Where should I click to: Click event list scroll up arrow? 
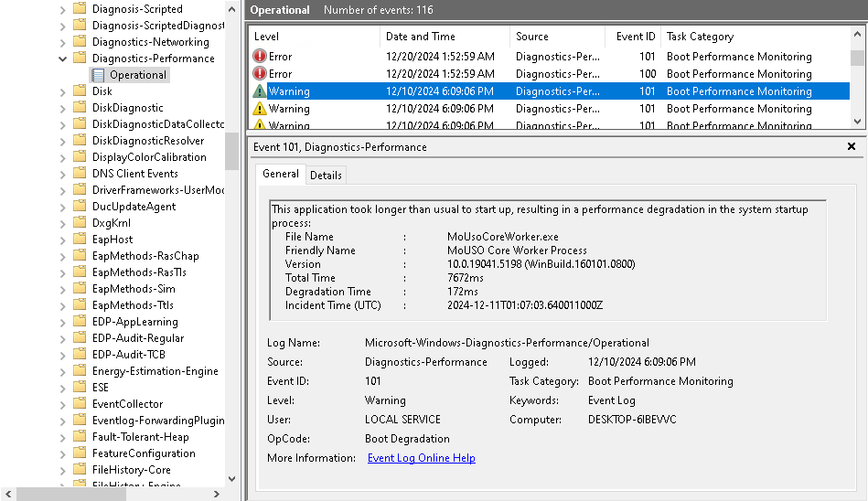point(858,35)
